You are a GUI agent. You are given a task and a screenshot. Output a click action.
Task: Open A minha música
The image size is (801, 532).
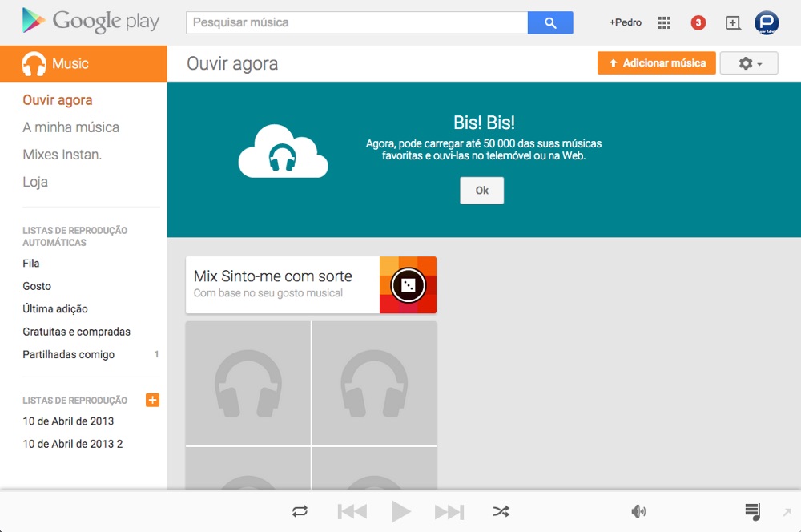70,127
